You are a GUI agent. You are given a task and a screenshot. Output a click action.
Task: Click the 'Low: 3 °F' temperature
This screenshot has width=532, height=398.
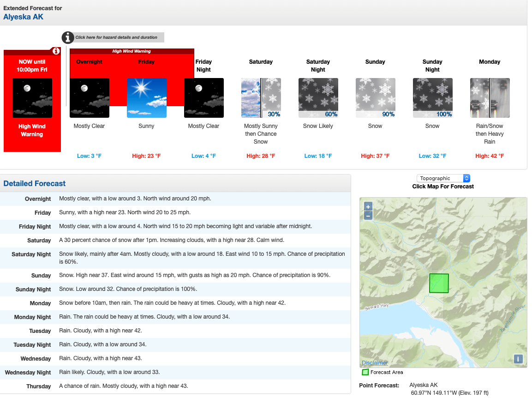coord(89,156)
